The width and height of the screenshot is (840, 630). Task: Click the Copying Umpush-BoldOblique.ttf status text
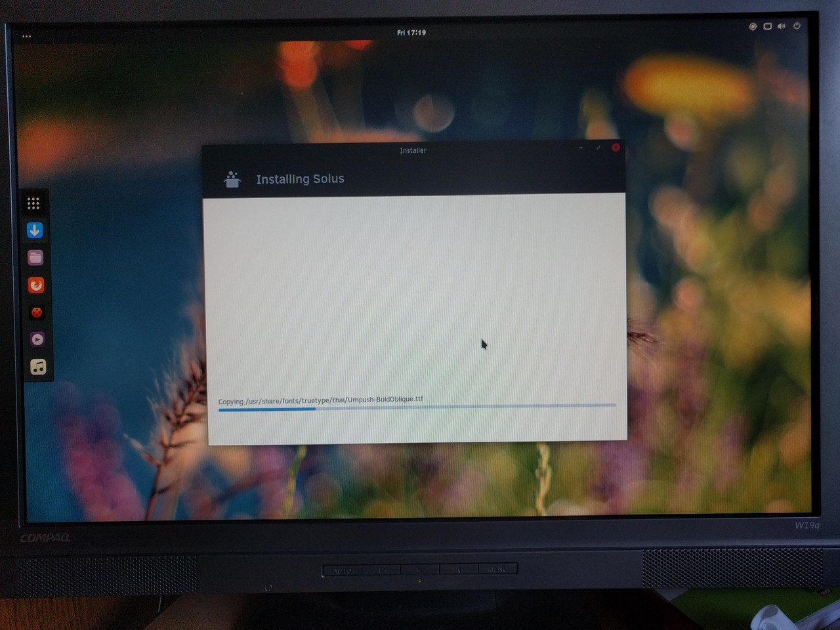(x=321, y=400)
